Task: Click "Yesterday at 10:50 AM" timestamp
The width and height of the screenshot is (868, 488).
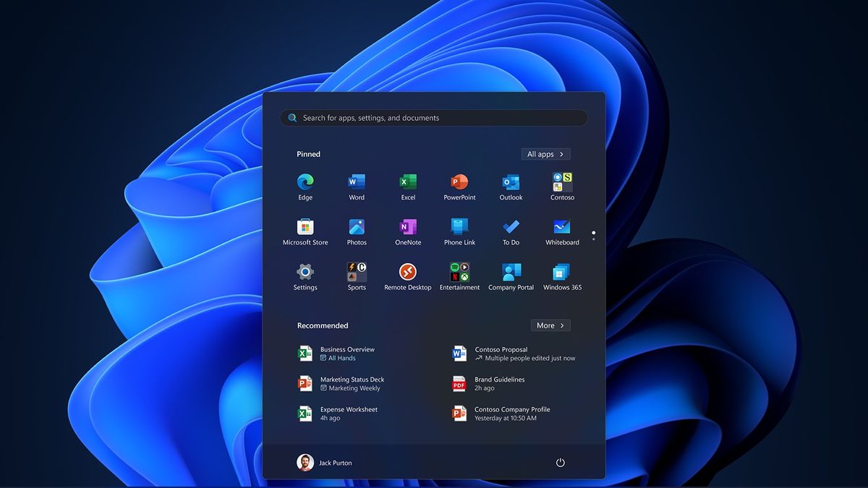Action: (506, 419)
